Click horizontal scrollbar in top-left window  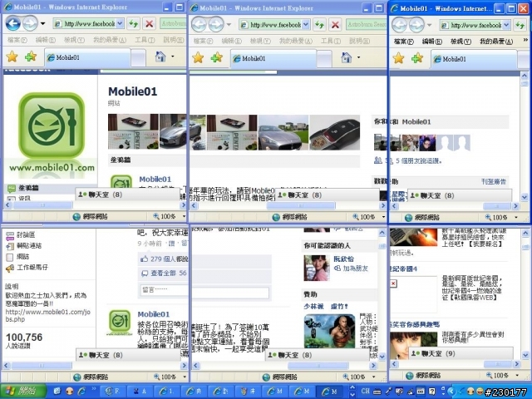[x=42, y=205]
